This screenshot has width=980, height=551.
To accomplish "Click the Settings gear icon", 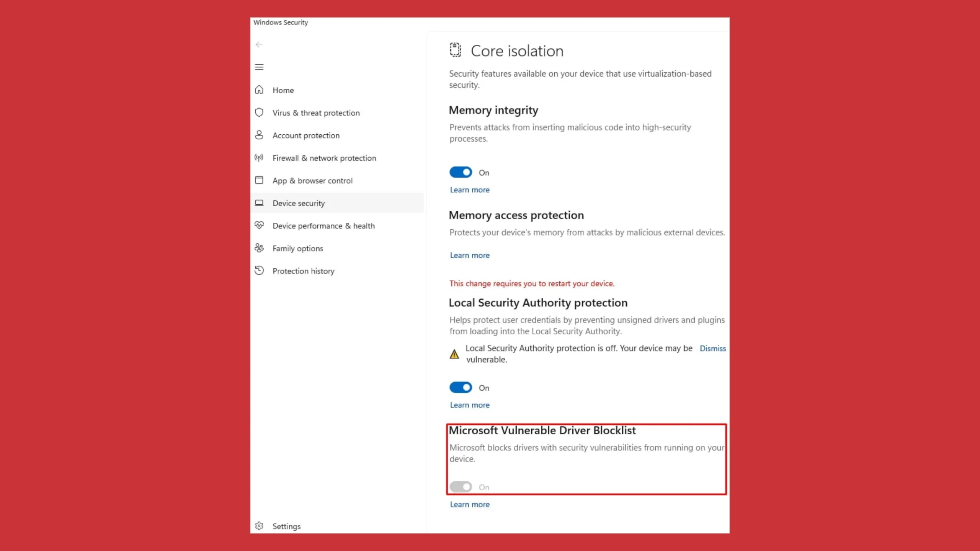I will pos(259,526).
